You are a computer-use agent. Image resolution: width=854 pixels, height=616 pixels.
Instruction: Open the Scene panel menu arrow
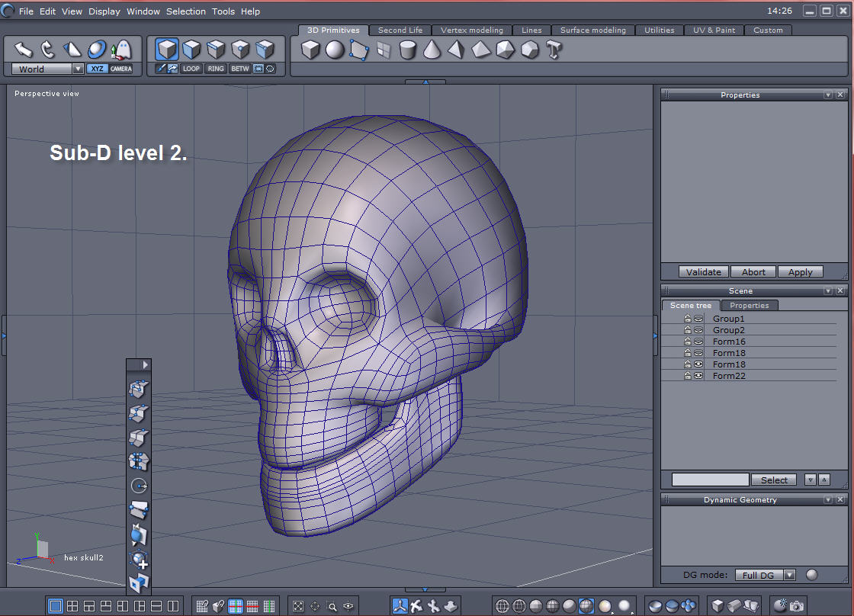pyautogui.click(x=828, y=290)
